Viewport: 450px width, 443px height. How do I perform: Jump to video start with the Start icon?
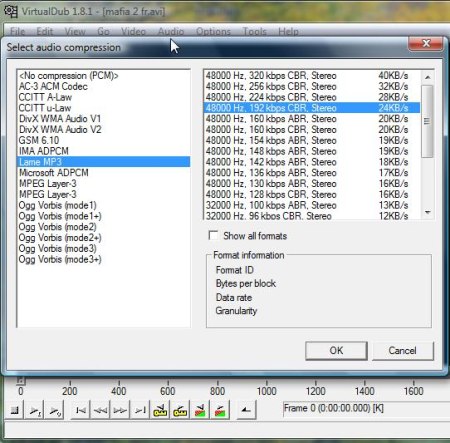click(x=80, y=410)
